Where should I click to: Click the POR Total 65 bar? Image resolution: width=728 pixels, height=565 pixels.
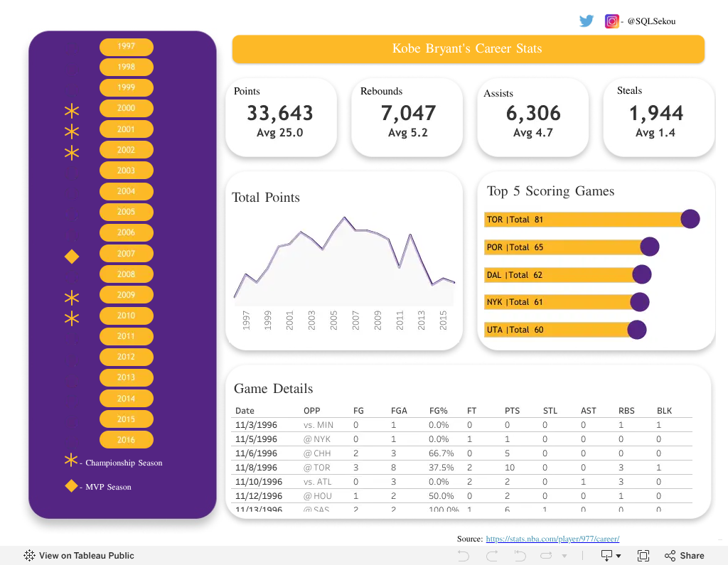567,247
